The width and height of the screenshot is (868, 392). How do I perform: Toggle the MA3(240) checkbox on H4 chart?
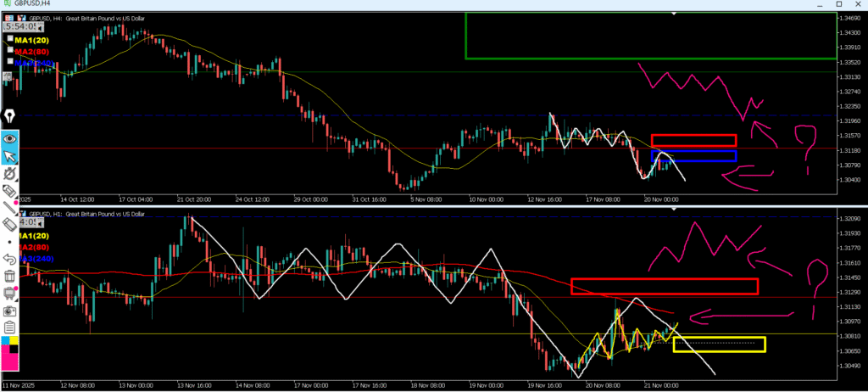point(9,62)
